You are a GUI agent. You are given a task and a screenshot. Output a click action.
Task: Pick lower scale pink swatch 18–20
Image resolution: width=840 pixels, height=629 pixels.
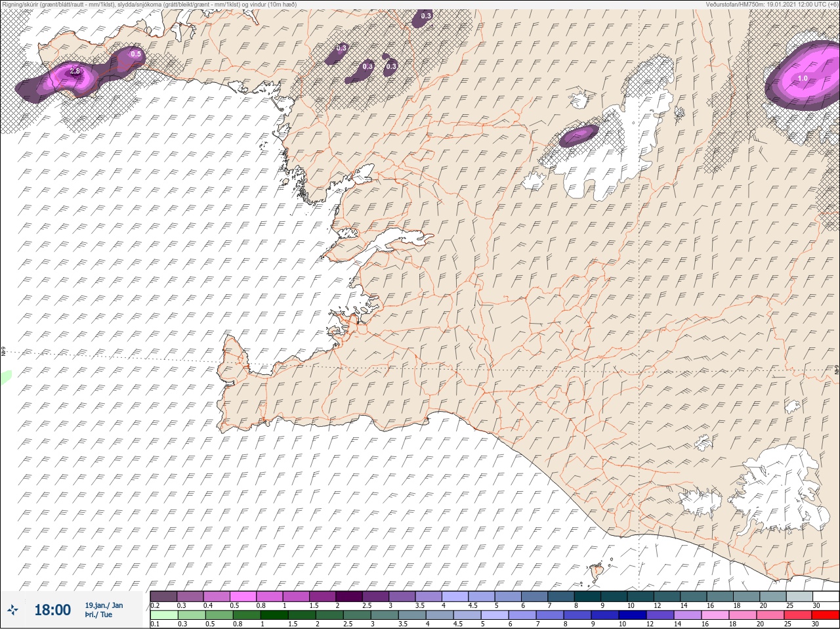(743, 615)
